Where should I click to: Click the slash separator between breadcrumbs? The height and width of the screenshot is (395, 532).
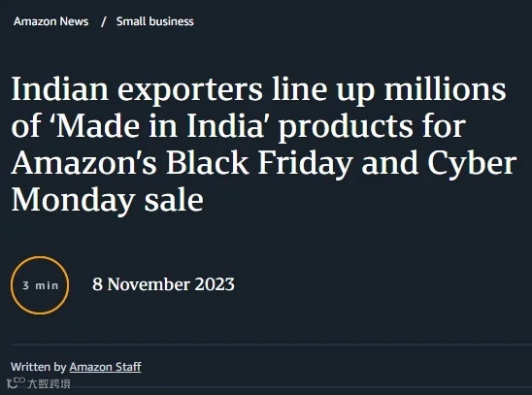pyautogui.click(x=104, y=21)
